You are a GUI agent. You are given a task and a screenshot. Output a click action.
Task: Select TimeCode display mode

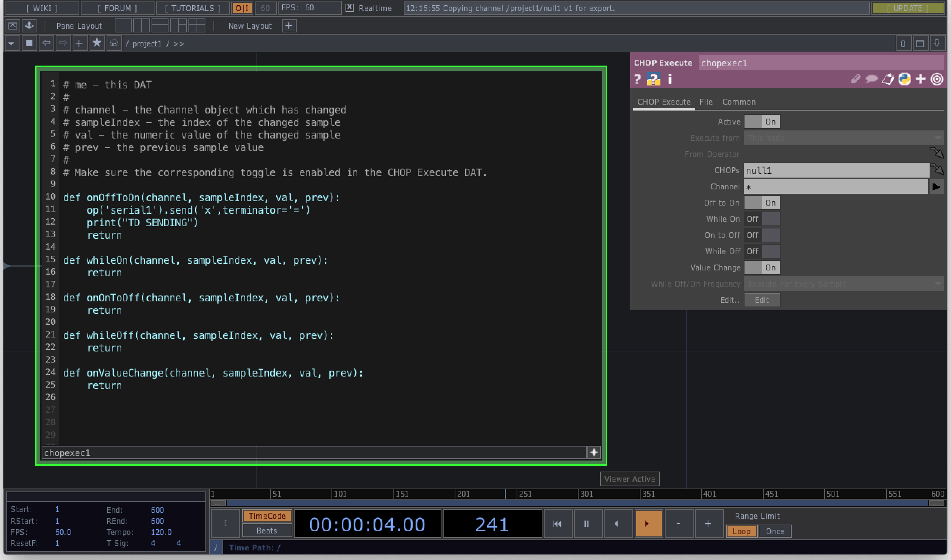(x=267, y=516)
